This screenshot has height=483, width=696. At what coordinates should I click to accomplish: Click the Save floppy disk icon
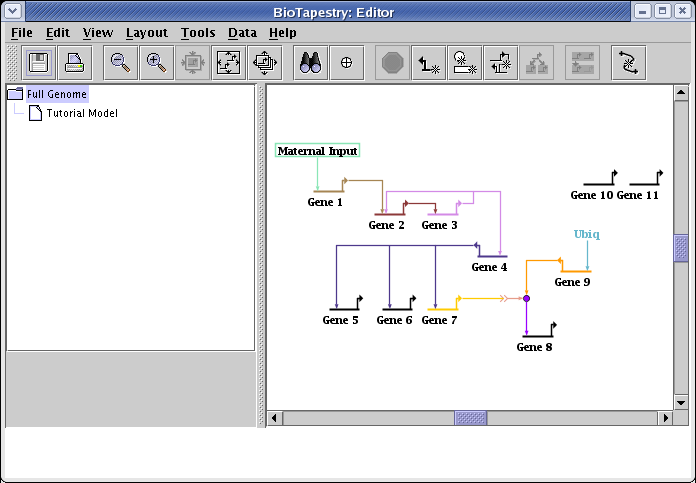point(40,62)
